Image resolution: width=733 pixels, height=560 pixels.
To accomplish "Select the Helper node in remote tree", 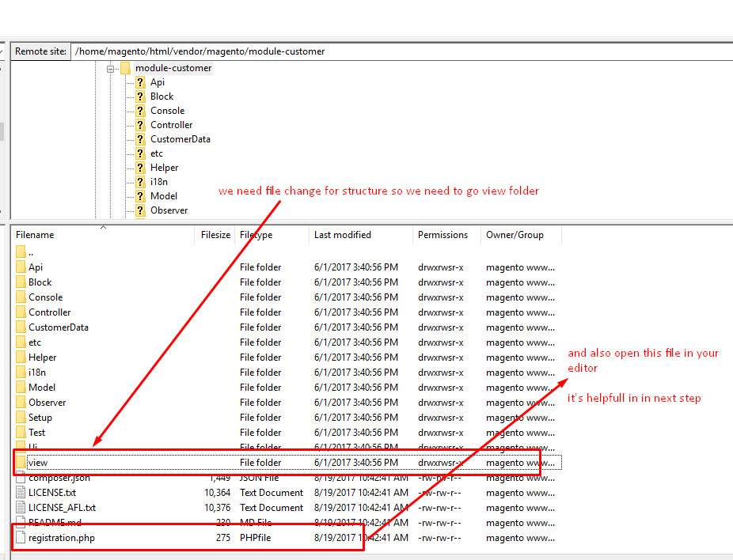I will point(164,168).
